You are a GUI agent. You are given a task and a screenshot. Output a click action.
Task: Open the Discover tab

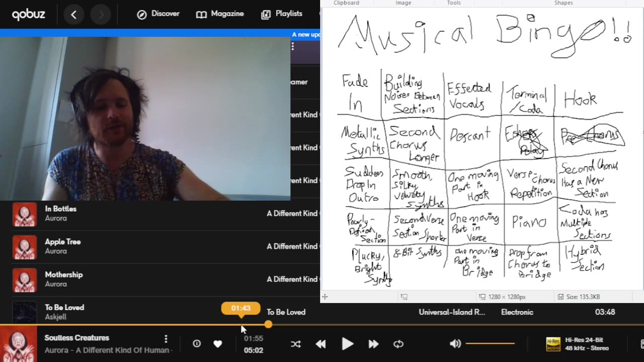coord(158,14)
